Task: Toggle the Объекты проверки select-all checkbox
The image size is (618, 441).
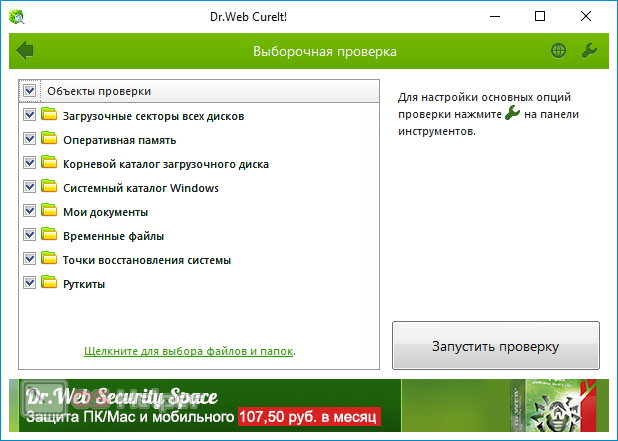Action: pyautogui.click(x=30, y=91)
